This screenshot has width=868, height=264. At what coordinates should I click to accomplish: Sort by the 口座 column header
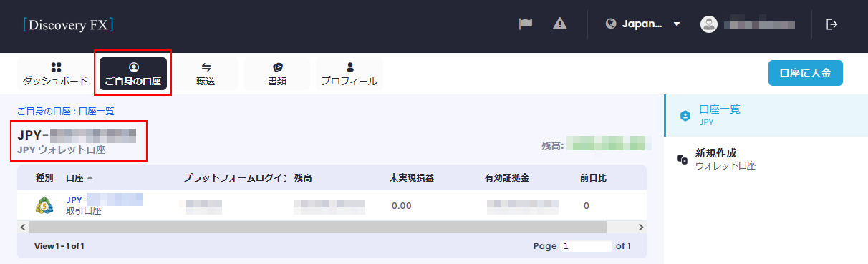click(79, 177)
